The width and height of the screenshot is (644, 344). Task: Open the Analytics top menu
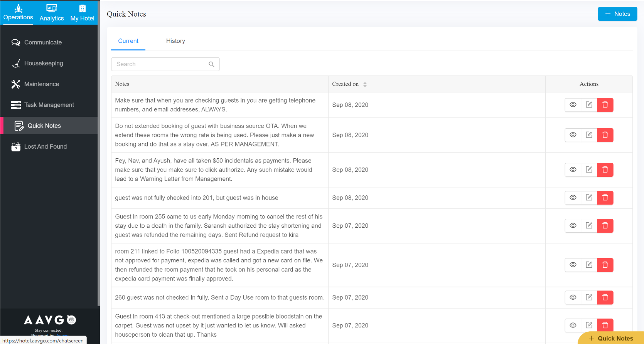click(x=52, y=13)
